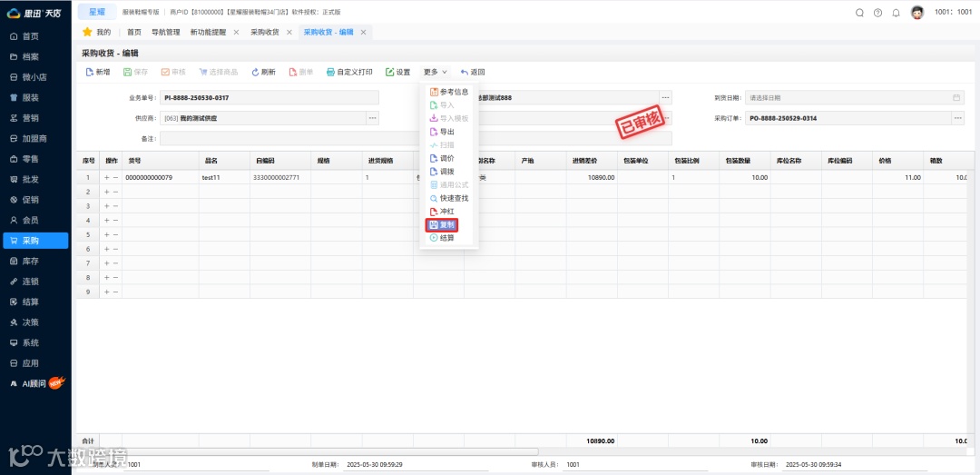980x475 pixels.
Task: Click the user avatar
Action: 916,13
